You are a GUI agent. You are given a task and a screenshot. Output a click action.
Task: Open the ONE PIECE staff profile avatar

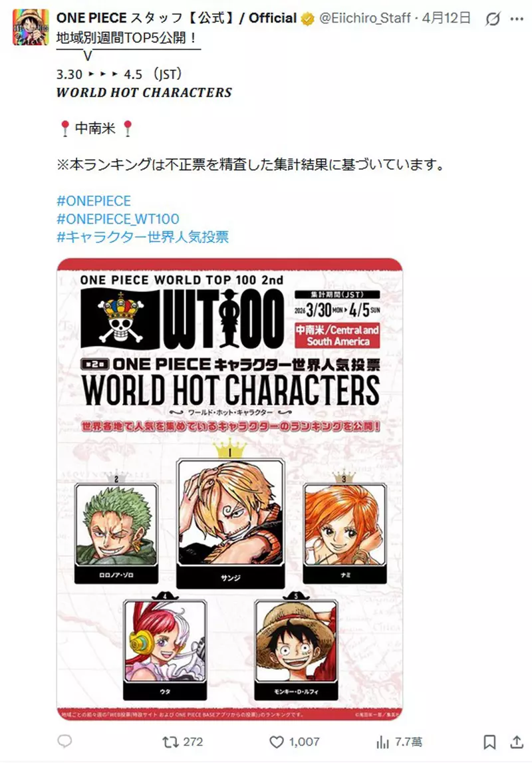pyautogui.click(x=31, y=27)
